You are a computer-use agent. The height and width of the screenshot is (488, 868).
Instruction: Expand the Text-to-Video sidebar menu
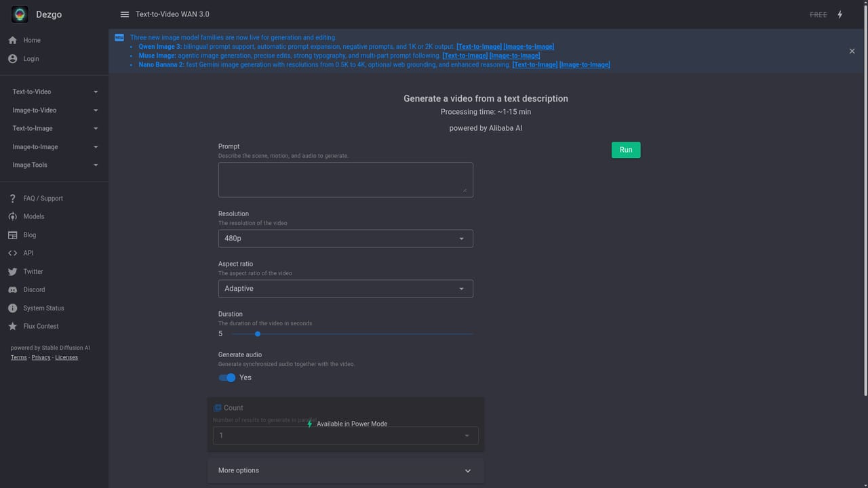click(x=54, y=91)
